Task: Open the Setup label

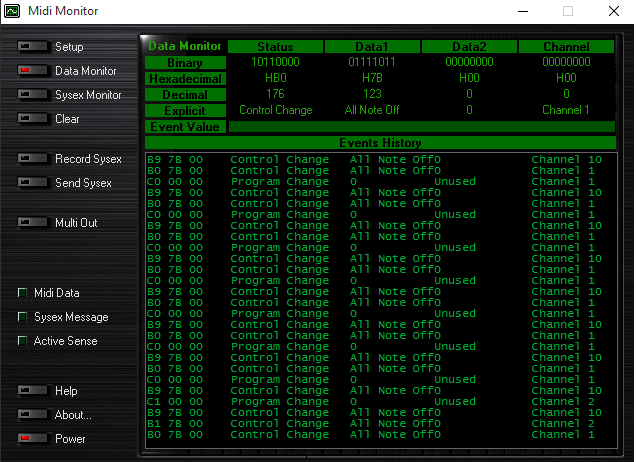Action: point(69,47)
